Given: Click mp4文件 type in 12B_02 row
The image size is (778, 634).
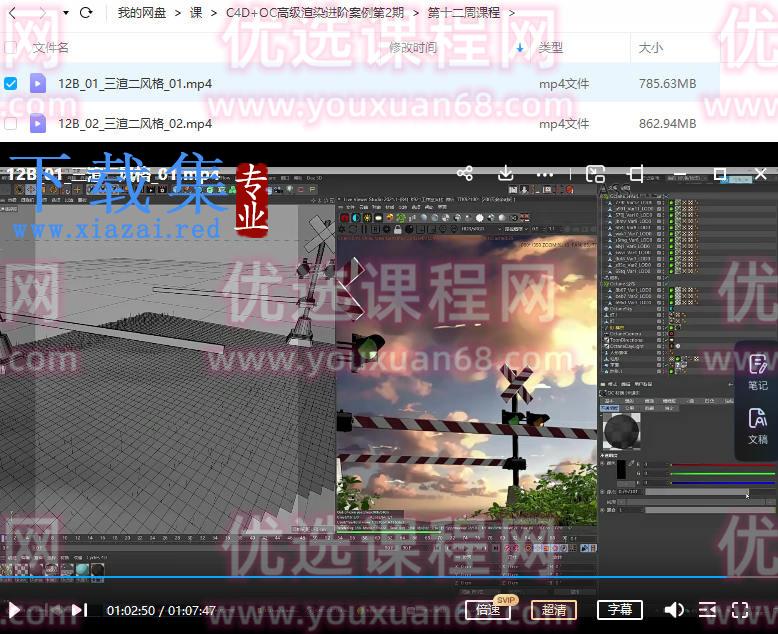Looking at the screenshot, I should (x=564, y=123).
